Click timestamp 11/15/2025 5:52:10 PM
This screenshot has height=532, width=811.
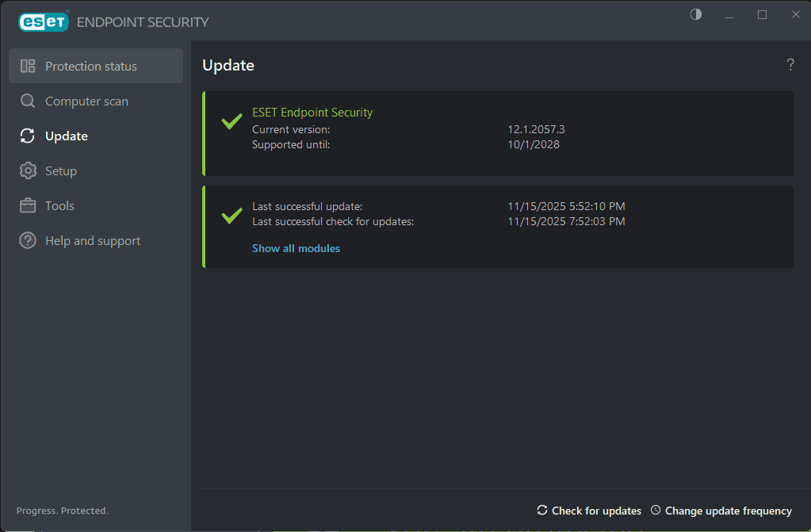coord(566,206)
